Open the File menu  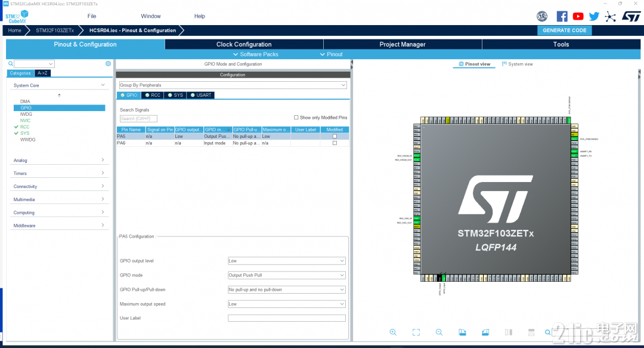(x=92, y=16)
